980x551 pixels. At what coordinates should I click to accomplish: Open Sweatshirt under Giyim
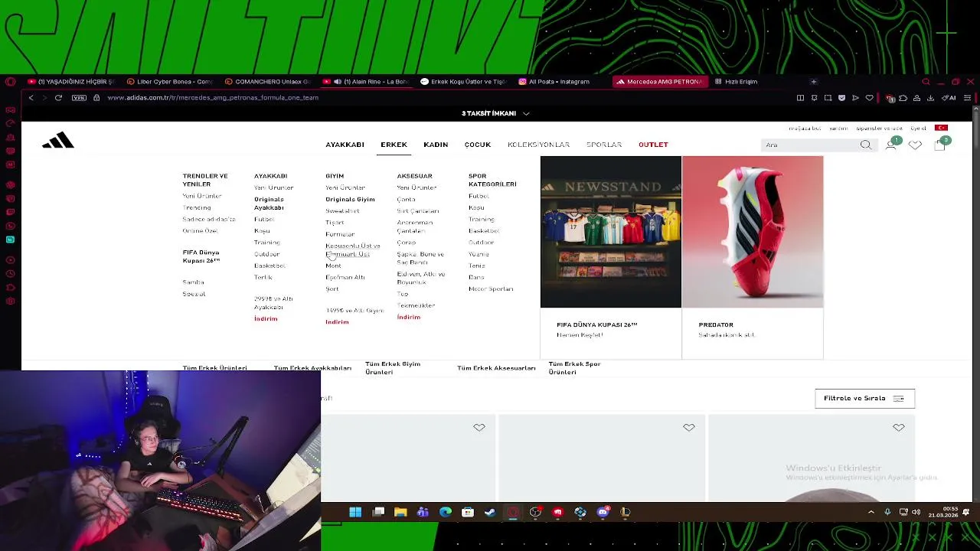click(342, 211)
